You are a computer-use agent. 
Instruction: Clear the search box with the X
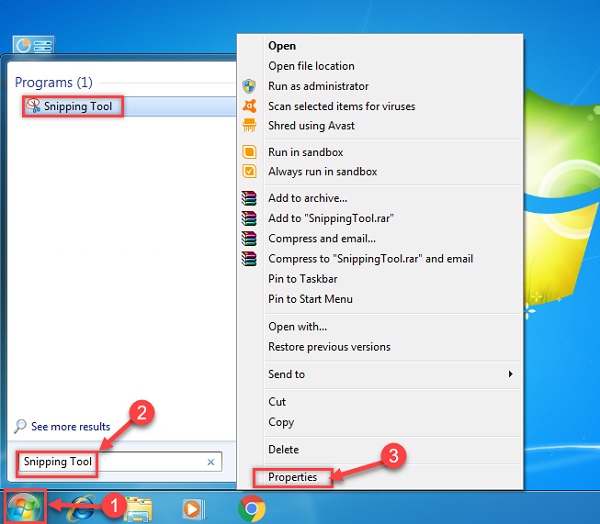coord(211,462)
